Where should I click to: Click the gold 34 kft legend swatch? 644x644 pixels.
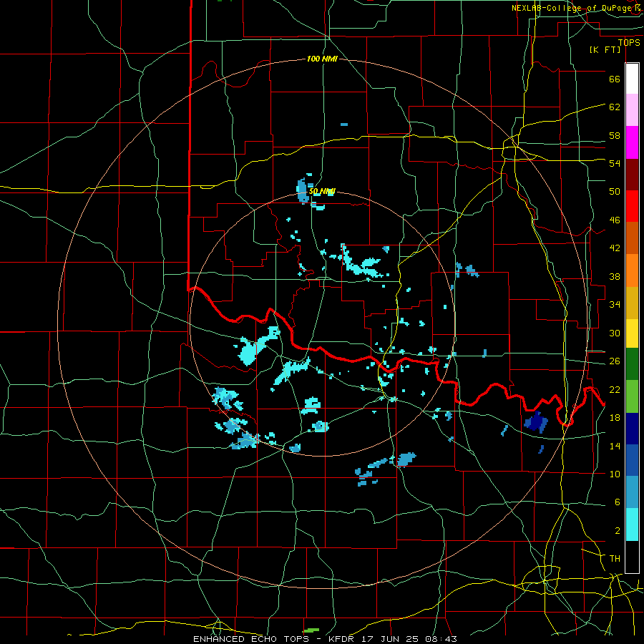tap(632, 303)
